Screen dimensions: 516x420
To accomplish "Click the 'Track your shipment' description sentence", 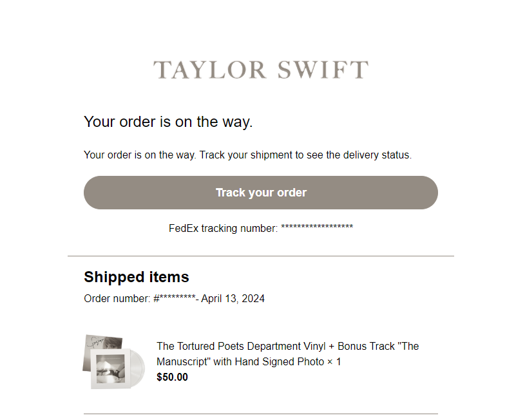I will coord(248,155).
